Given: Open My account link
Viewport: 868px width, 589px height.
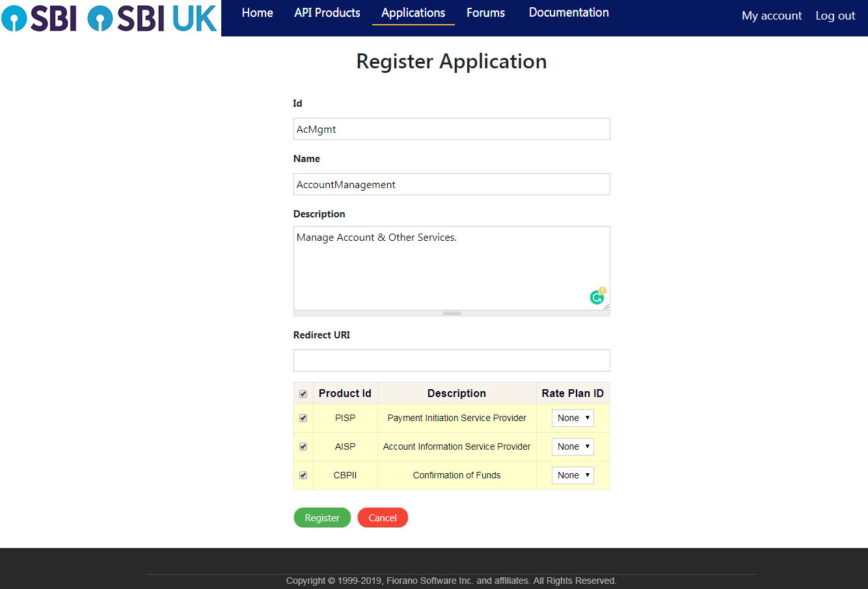Looking at the screenshot, I should pos(772,16).
